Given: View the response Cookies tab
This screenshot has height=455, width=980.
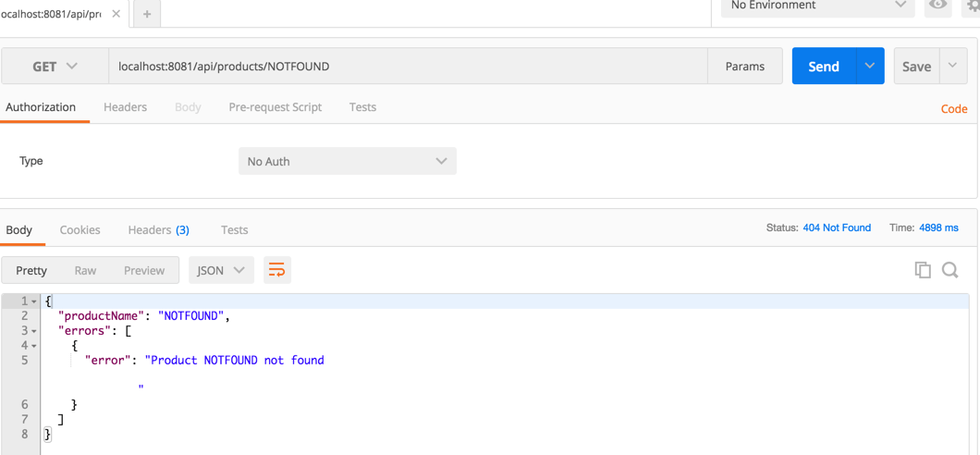Looking at the screenshot, I should (80, 230).
